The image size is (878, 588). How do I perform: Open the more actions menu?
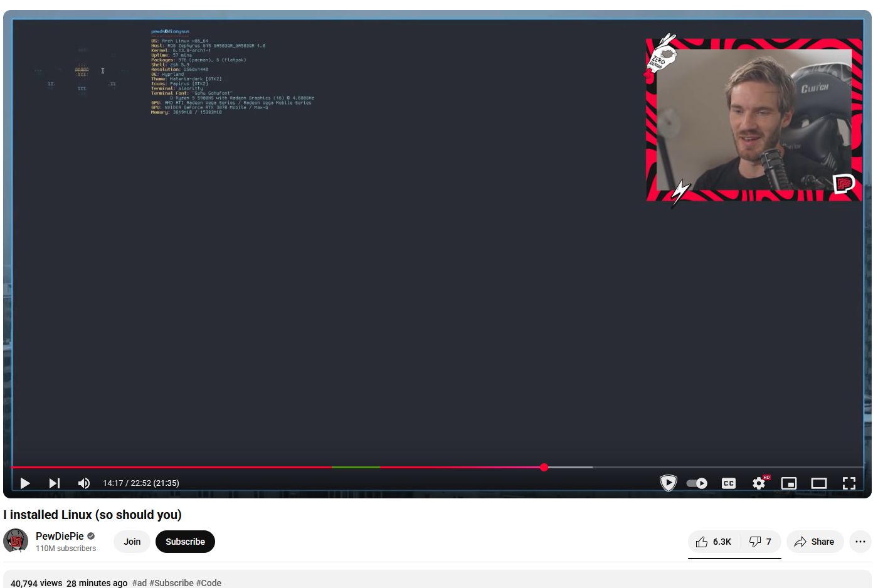click(860, 542)
